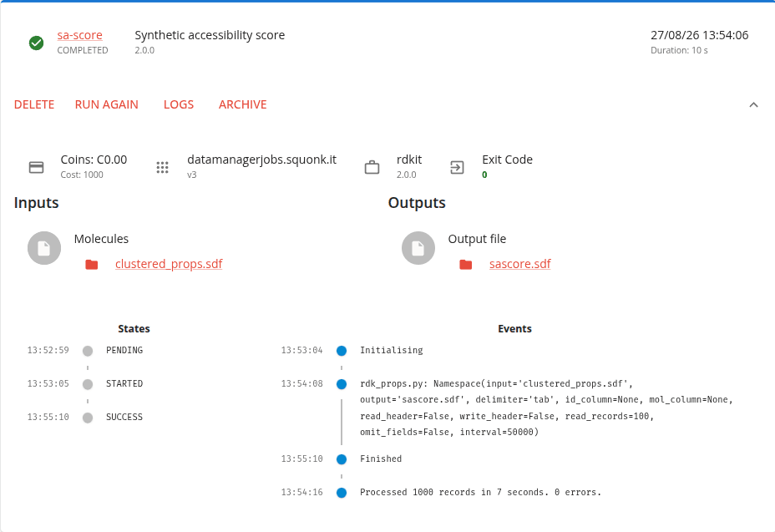
Task: Click the folder icon beside clustered_props.sdf
Action: [x=91, y=265]
